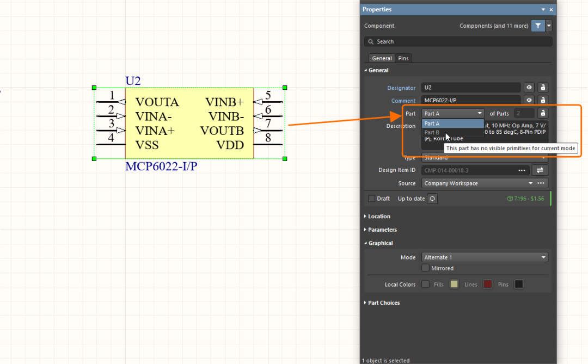Click the Type dropdown showing Standard
This screenshot has width=588, height=364.
[485, 158]
